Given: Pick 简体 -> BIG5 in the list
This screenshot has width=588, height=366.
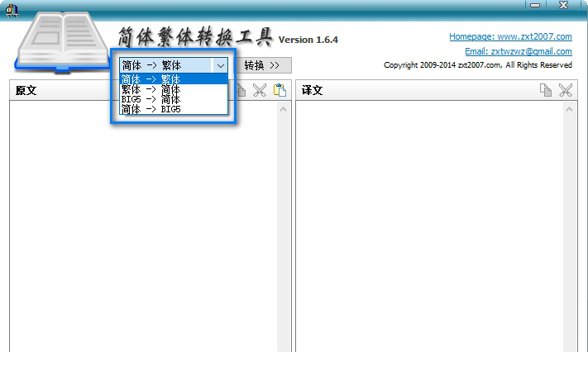Looking at the screenshot, I should (x=174, y=109).
